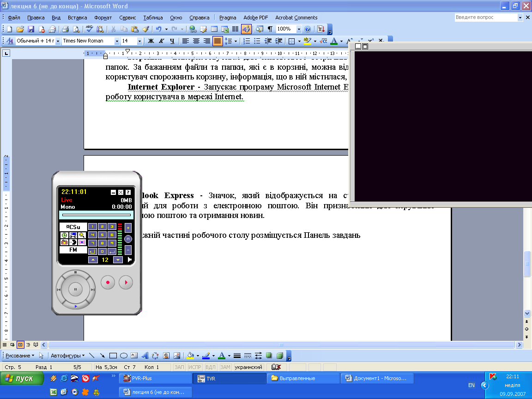Open the 100% zoom dropdown
The width and height of the screenshot is (532, 399).
(299, 29)
